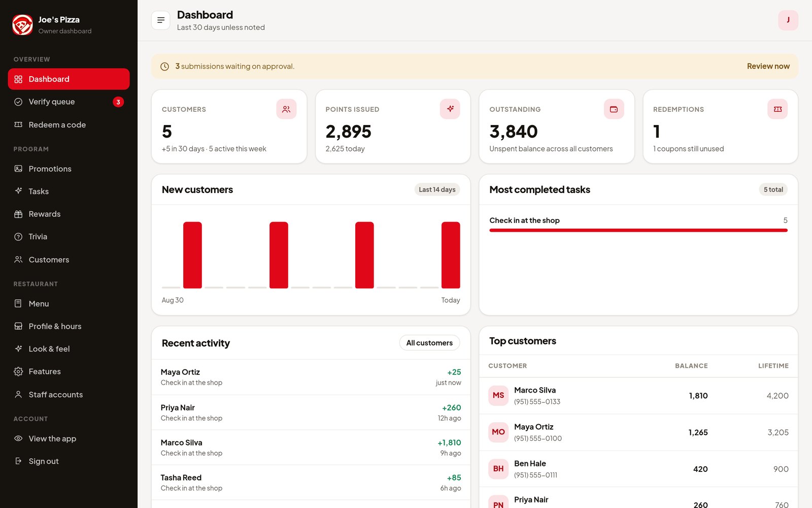Click the Today bar in New customers chart
The height and width of the screenshot is (508, 812).
[451, 255]
